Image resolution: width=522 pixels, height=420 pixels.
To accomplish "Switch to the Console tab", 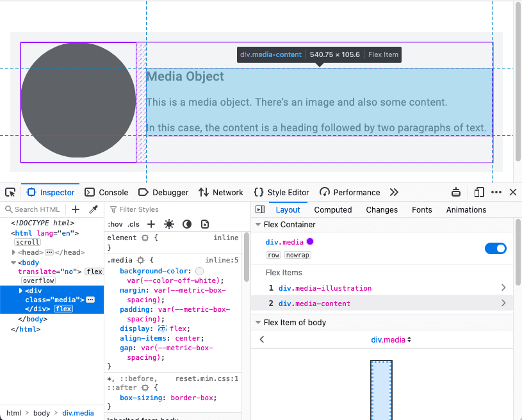I will 106,192.
